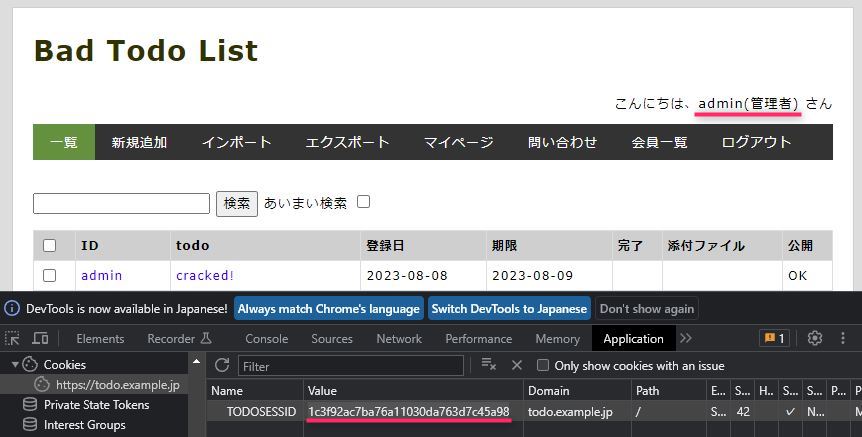Toggle the device toolbar icon
The image size is (862, 437).
pyautogui.click(x=40, y=338)
